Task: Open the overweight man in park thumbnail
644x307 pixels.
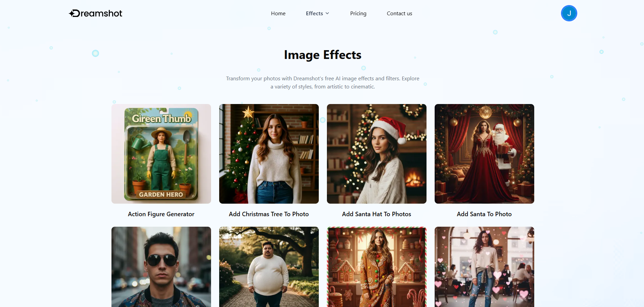Action: point(269,267)
